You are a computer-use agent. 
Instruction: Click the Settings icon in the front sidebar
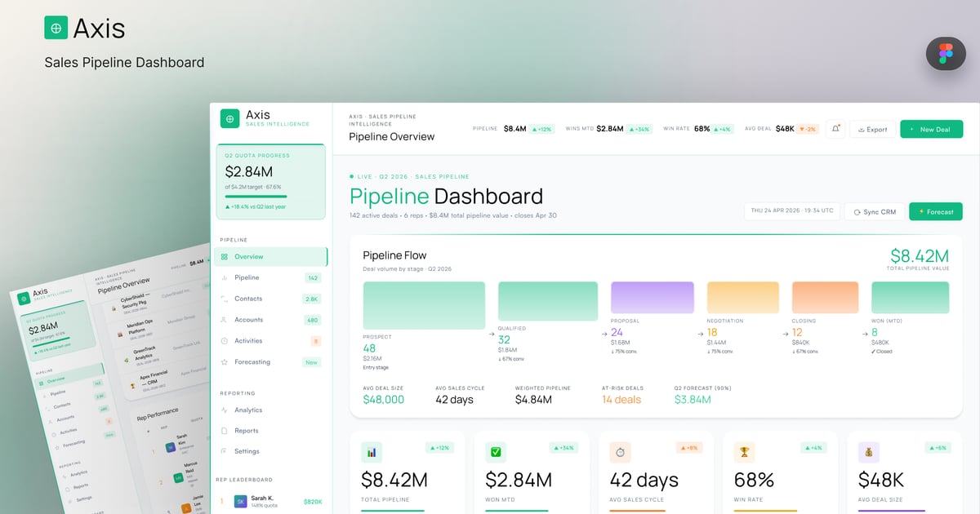click(225, 451)
